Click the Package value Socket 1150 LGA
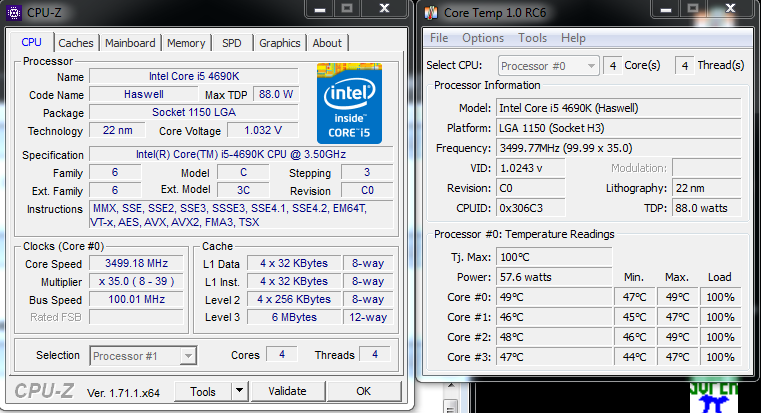The image size is (761, 413). [x=194, y=112]
